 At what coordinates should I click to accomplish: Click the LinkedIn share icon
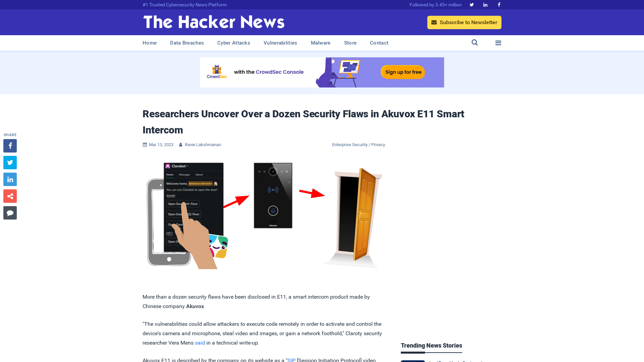coord(10,179)
